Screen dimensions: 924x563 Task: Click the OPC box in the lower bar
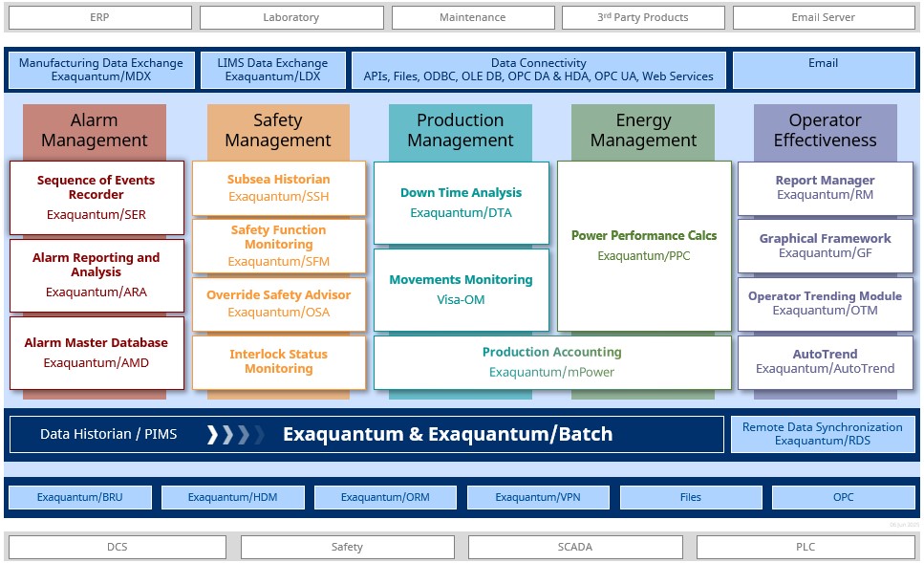coord(844,497)
